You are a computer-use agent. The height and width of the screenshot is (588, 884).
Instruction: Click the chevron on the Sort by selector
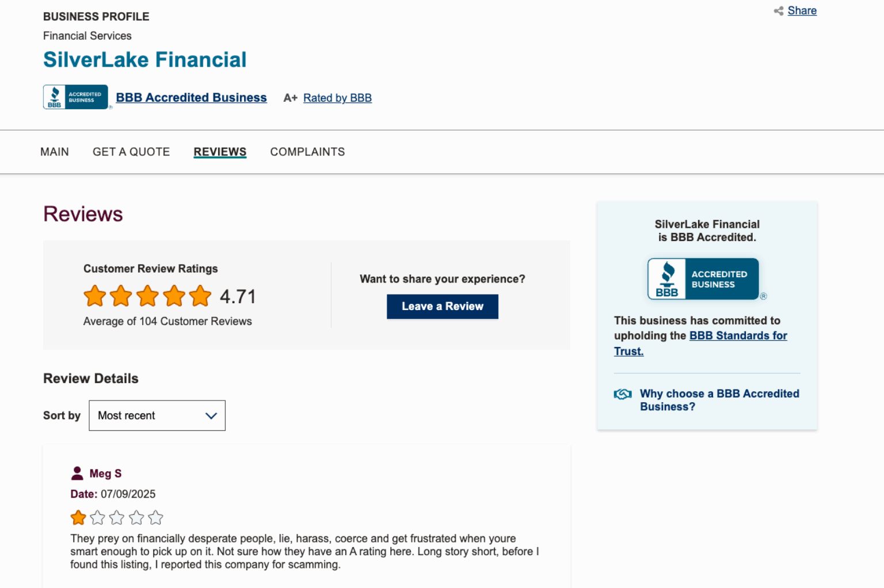pos(211,415)
